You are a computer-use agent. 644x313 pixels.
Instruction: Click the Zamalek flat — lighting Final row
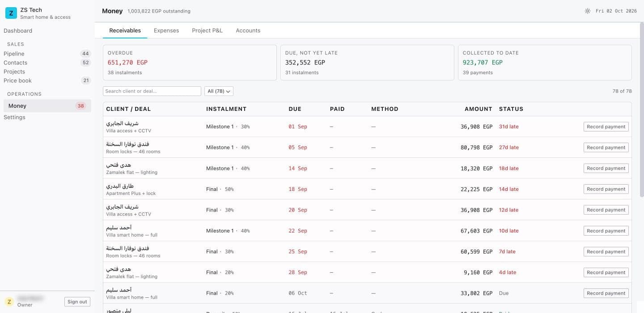point(367,272)
